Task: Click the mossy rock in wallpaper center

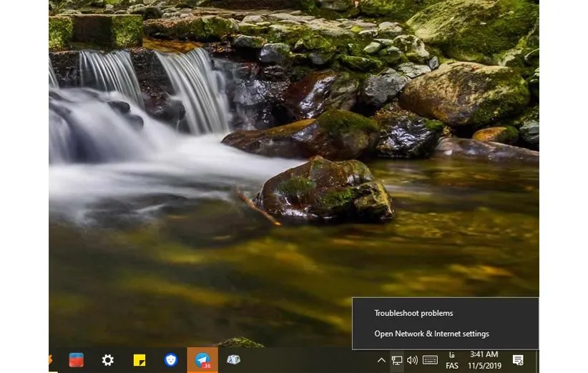Action: point(325,189)
